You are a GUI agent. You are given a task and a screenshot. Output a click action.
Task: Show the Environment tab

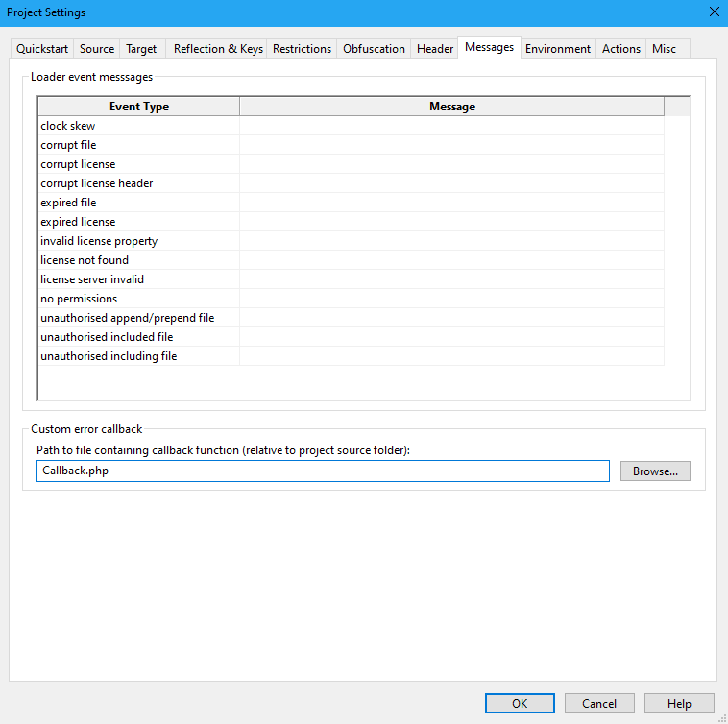point(557,49)
